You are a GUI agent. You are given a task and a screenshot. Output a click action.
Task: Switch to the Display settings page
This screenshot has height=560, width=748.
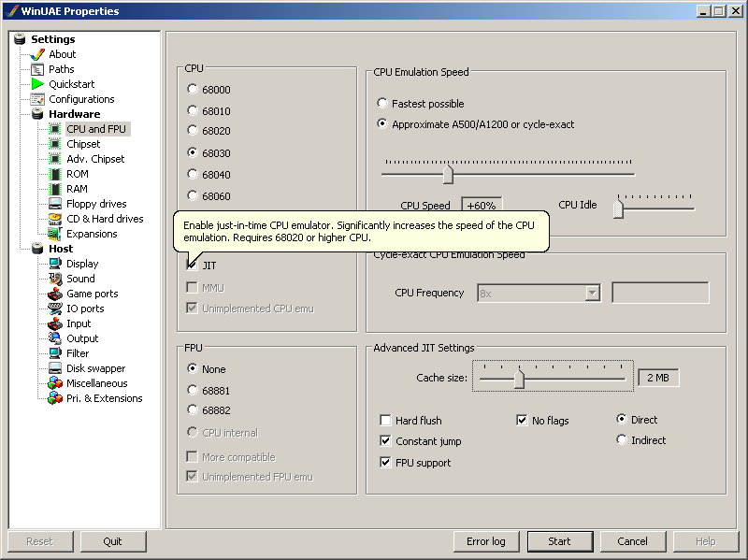(82, 264)
